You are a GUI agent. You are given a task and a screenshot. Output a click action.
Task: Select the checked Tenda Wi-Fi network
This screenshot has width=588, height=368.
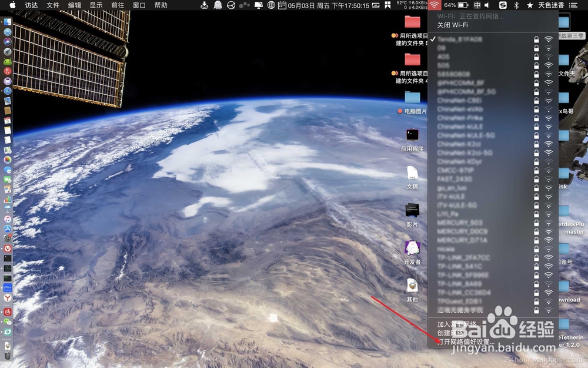click(493, 39)
